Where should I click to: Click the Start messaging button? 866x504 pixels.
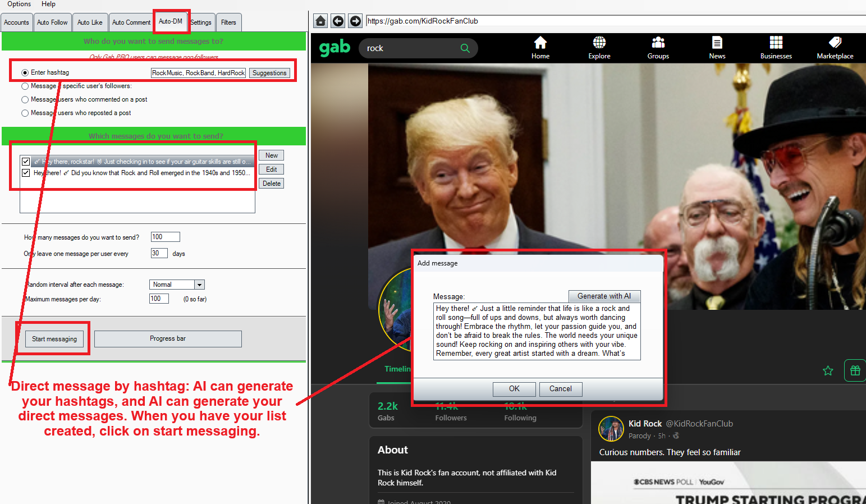(54, 339)
